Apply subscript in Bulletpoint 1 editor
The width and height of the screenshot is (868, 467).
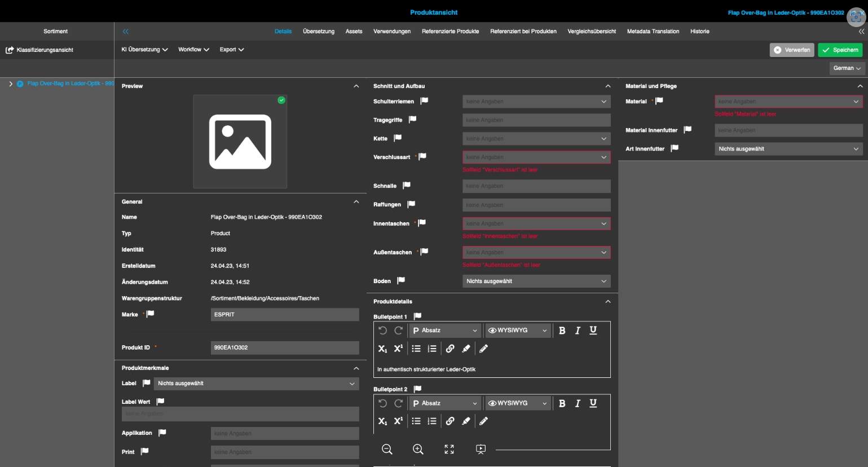coord(382,349)
